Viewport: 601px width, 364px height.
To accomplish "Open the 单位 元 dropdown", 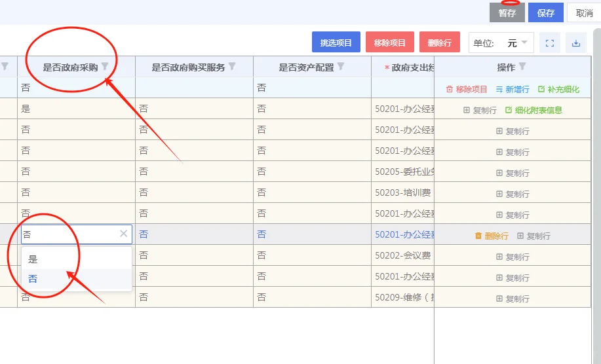I will (501, 43).
